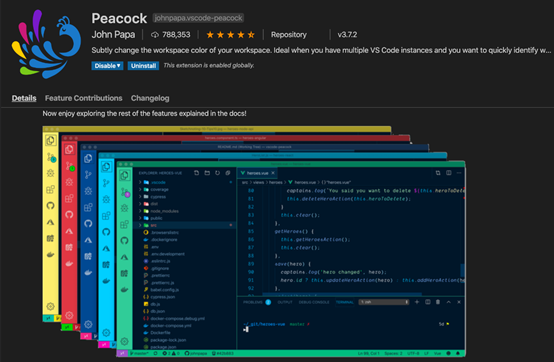
Task: Close the heroes.vue editor tab
Action: point(273,173)
